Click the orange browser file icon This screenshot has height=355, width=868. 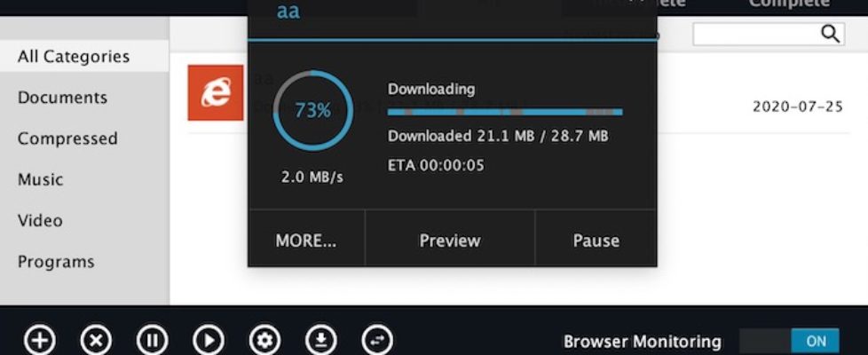point(216,92)
